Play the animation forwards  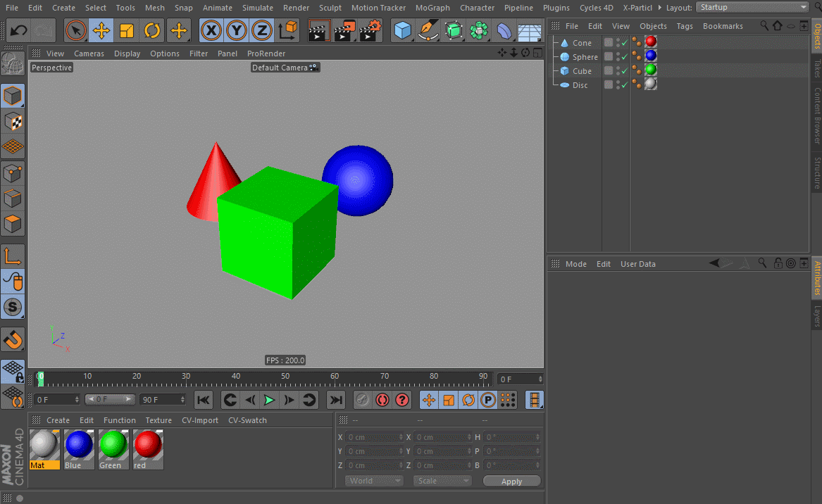coord(269,401)
